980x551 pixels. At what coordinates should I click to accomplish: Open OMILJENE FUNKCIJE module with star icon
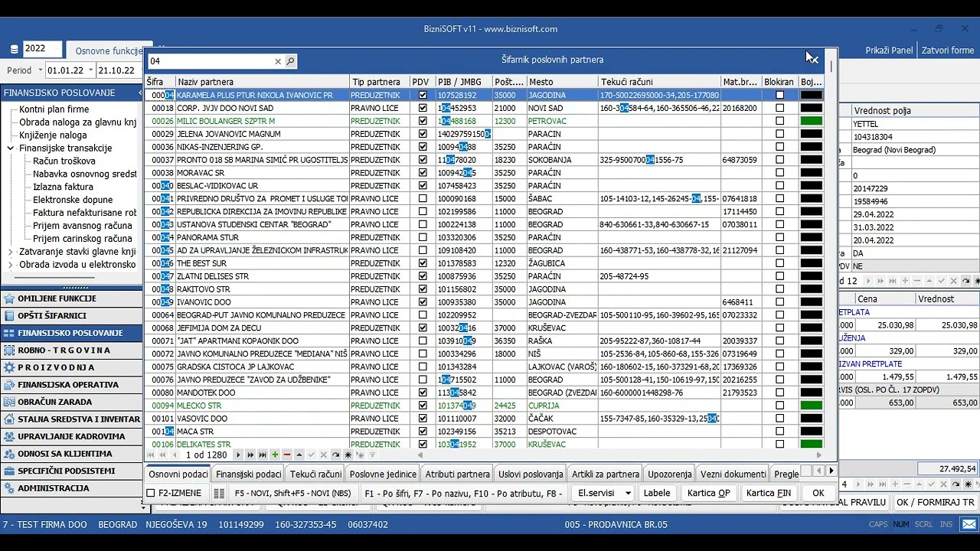coord(71,298)
